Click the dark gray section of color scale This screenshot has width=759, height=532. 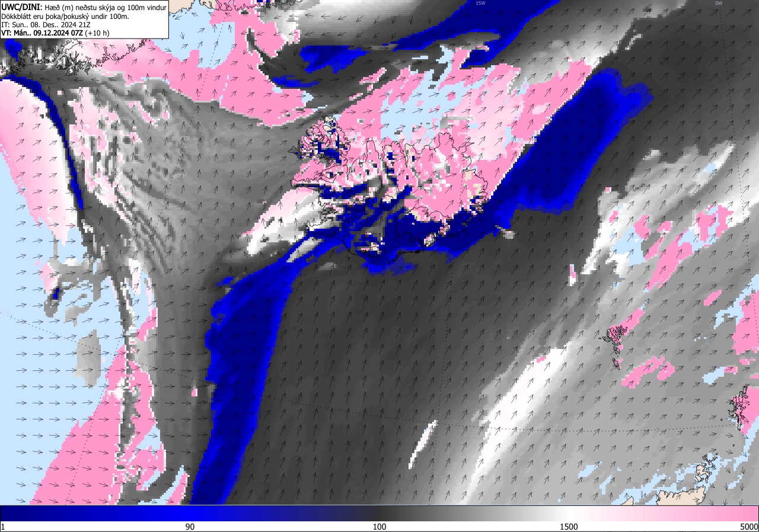[x=379, y=513]
